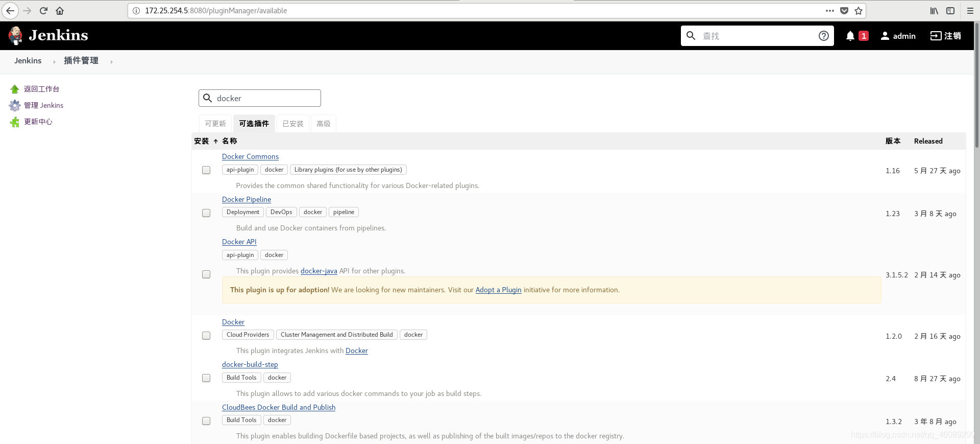Switch to the 已安装 tab
980x444 pixels.
[x=293, y=124]
